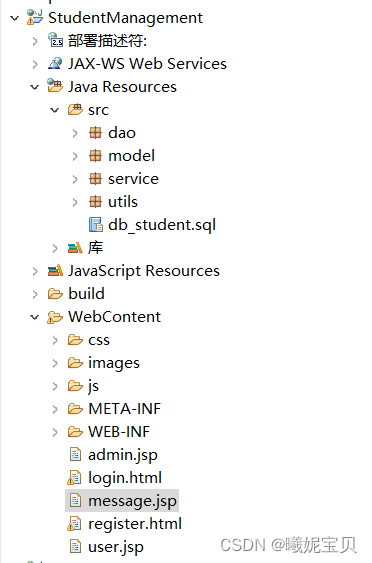Expand the service package
Viewport: 372px width, 563px height.
75,179
